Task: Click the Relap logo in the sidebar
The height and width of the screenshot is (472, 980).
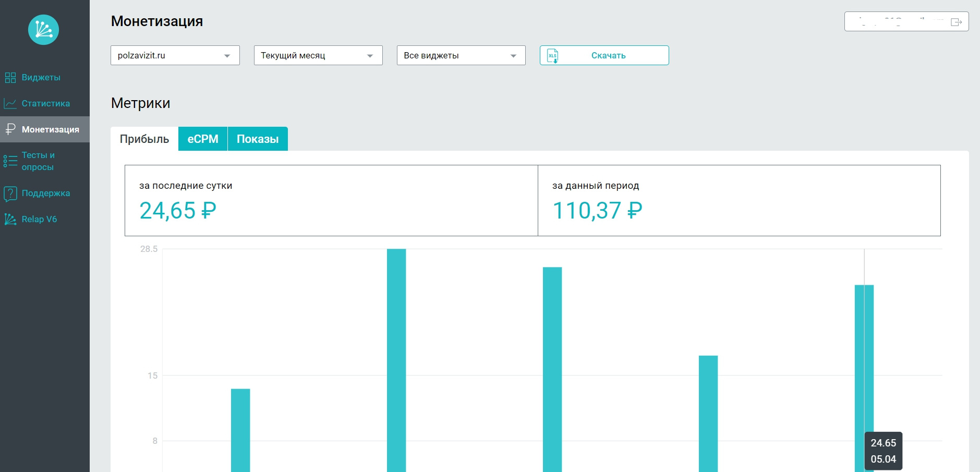Action: coord(43,30)
